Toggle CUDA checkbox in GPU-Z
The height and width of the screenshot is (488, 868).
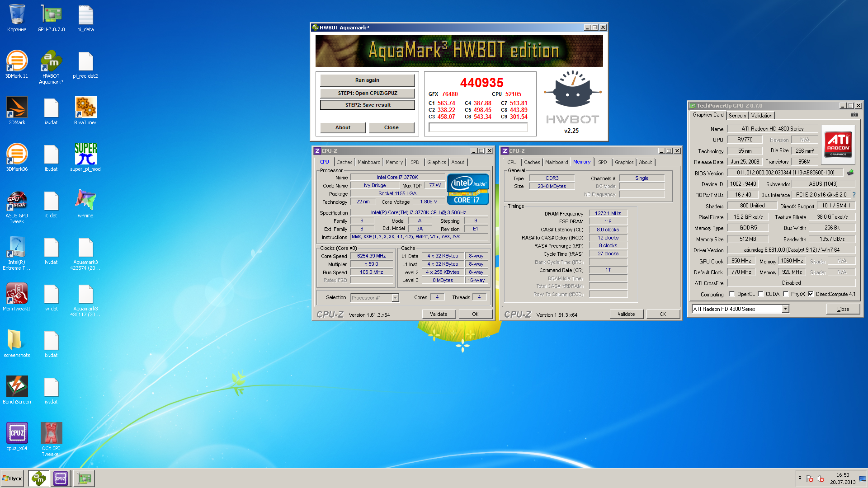[x=760, y=294]
